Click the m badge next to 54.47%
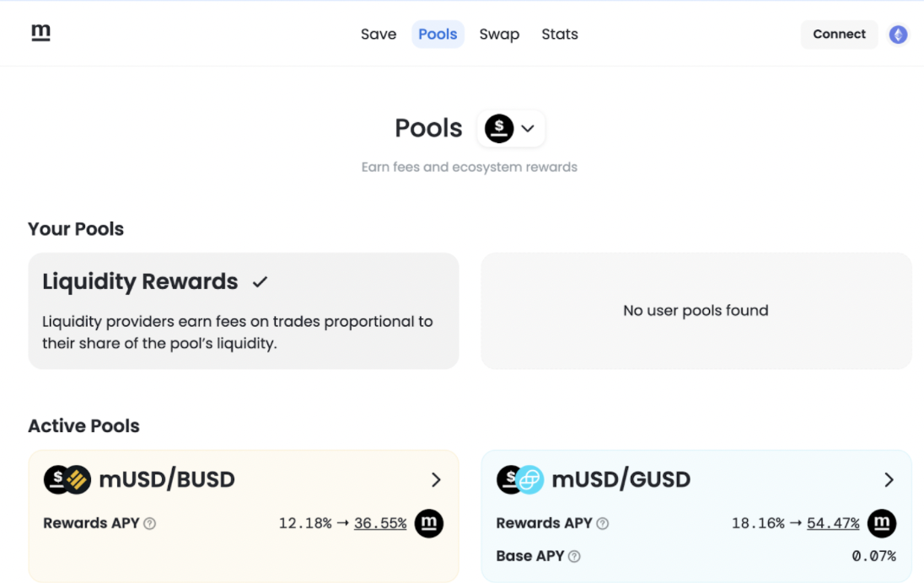 pyautogui.click(x=882, y=523)
